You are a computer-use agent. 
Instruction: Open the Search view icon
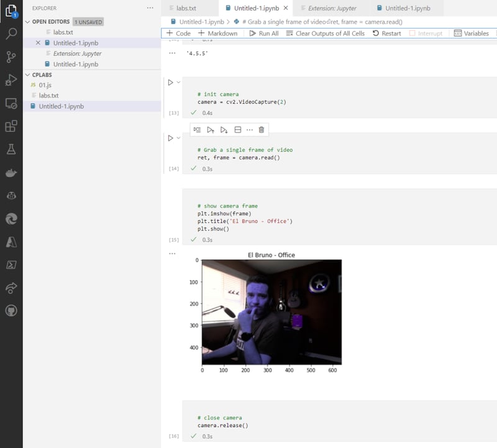click(x=11, y=34)
